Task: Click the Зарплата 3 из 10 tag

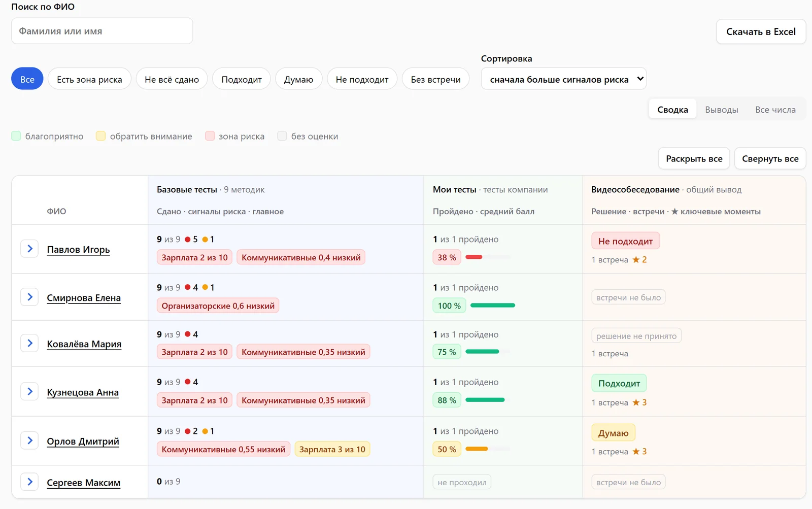Action: pyautogui.click(x=332, y=449)
